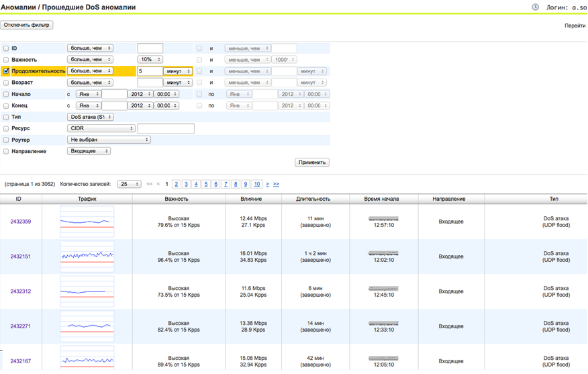Image resolution: width=588 pixels, height=374 pixels.
Task: Open traffic graph thumbnail for anomaly 2432271
Action: click(x=87, y=326)
